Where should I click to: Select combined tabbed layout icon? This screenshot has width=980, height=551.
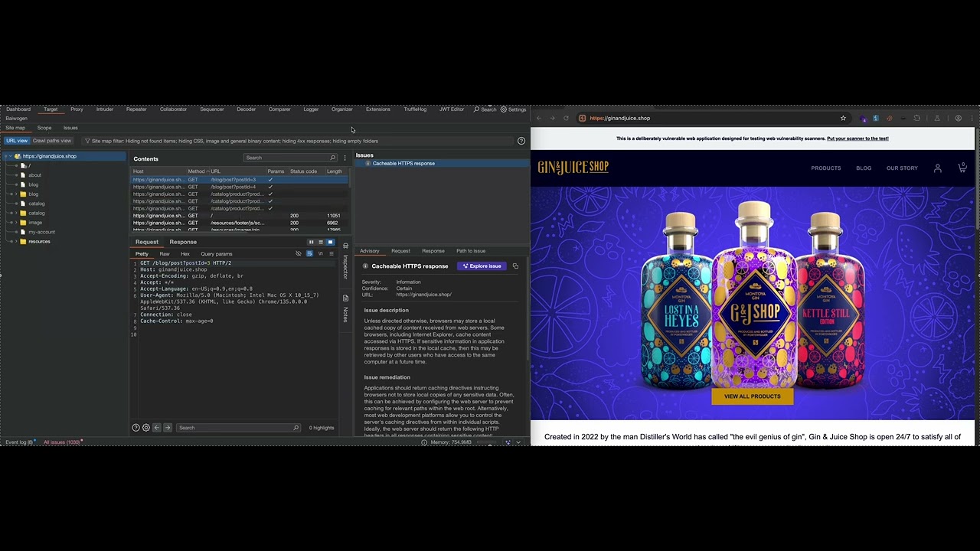(331, 242)
